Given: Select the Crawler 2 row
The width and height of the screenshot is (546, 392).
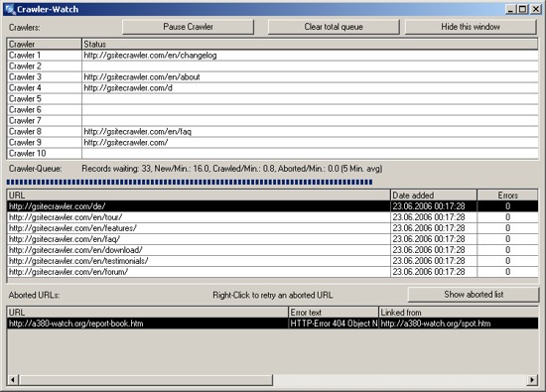Looking at the screenshot, I should coord(273,65).
